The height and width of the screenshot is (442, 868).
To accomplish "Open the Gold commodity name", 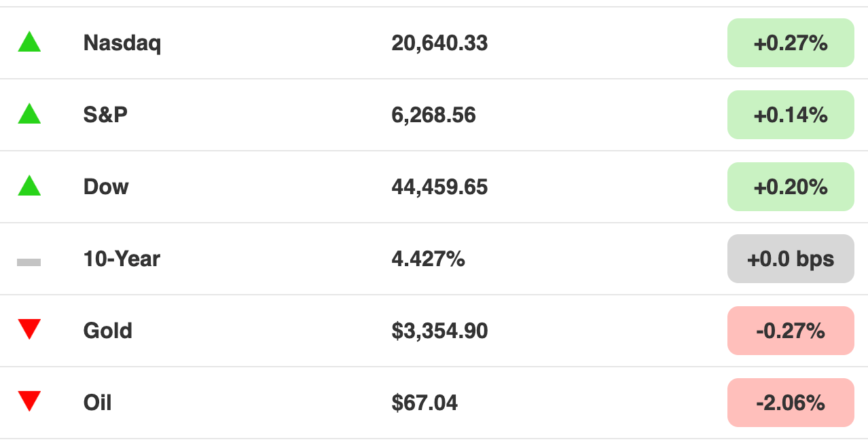I will pos(108,331).
